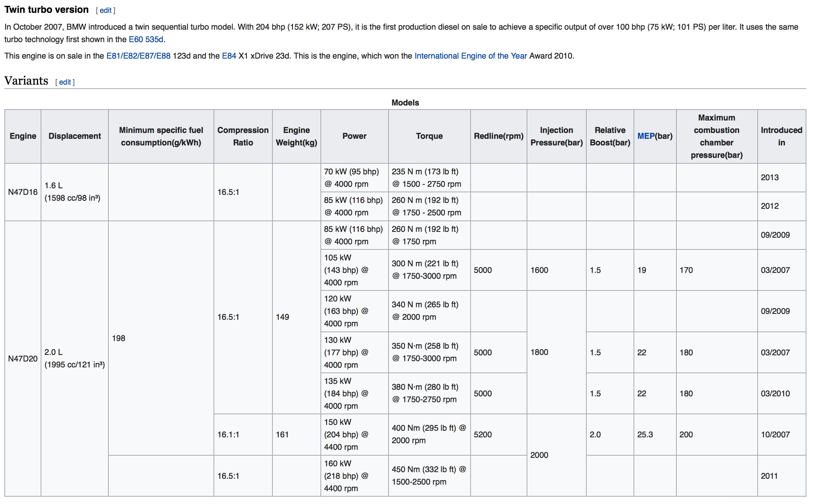Image resolution: width=813 pixels, height=504 pixels.
Task: Select the Injection Pressure(bar) header
Action: point(557,136)
